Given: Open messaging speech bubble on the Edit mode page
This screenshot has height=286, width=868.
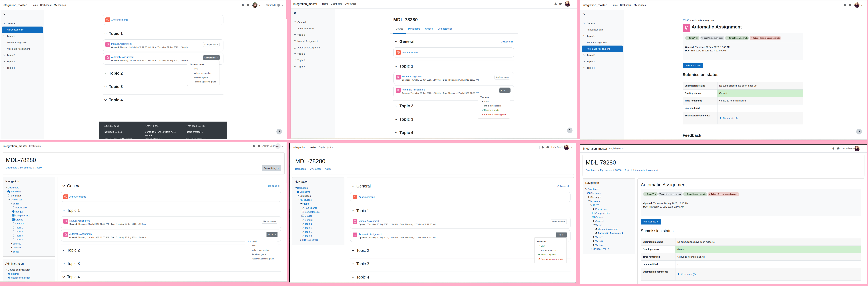Looking at the screenshot, I should [248, 5].
